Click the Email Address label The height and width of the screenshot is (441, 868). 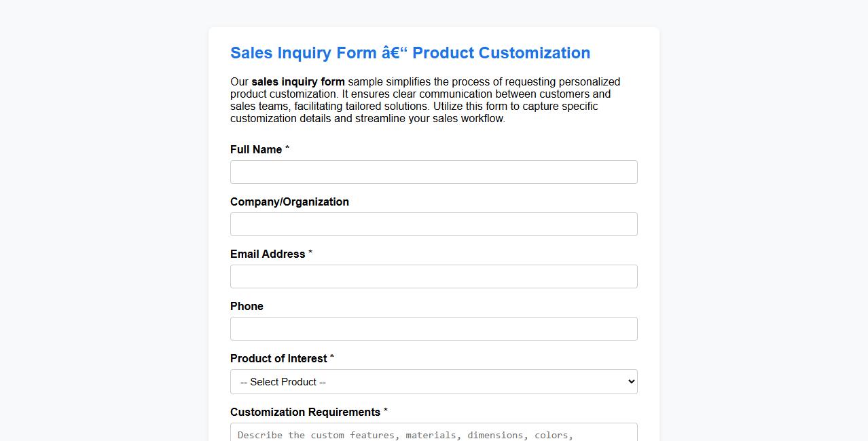[268, 254]
